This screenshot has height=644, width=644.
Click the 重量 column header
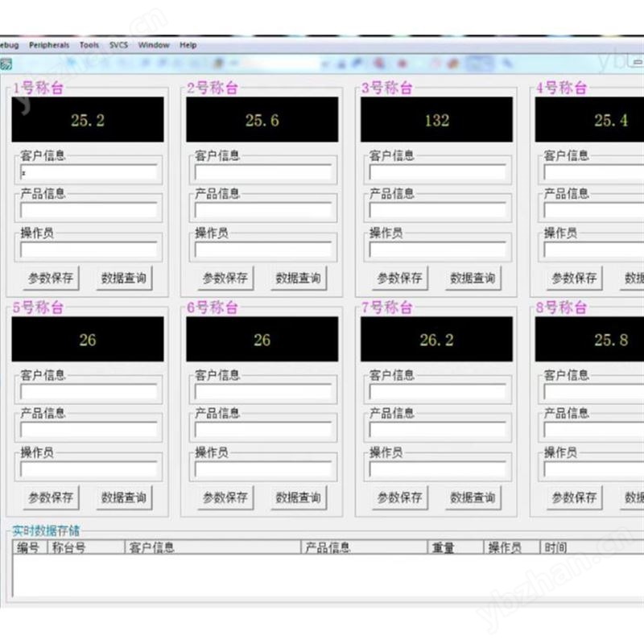(x=456, y=547)
